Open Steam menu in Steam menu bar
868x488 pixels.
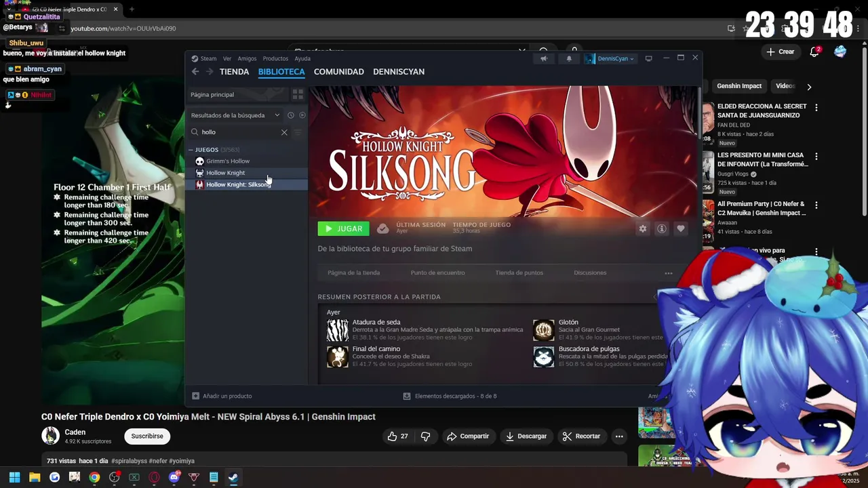pos(204,59)
